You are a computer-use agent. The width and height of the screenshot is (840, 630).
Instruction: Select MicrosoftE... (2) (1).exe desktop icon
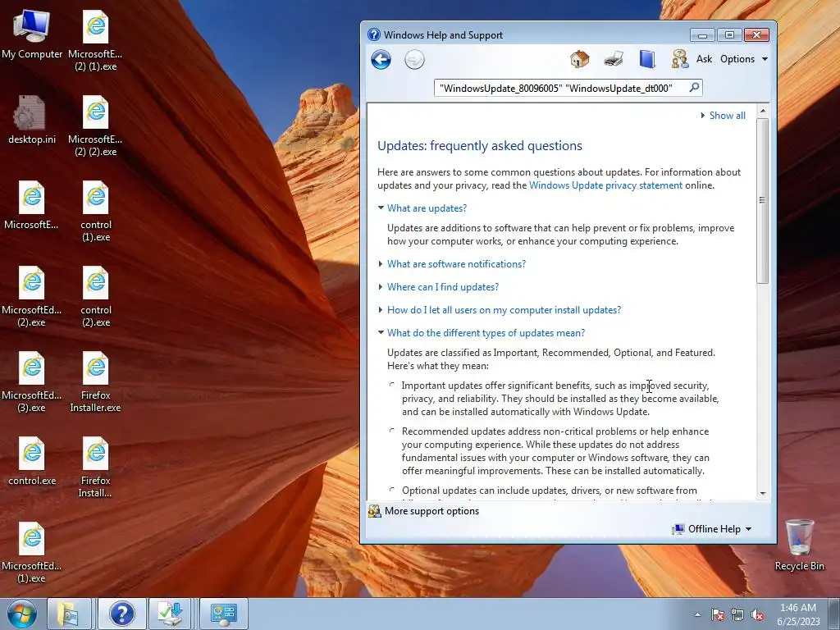click(x=95, y=41)
